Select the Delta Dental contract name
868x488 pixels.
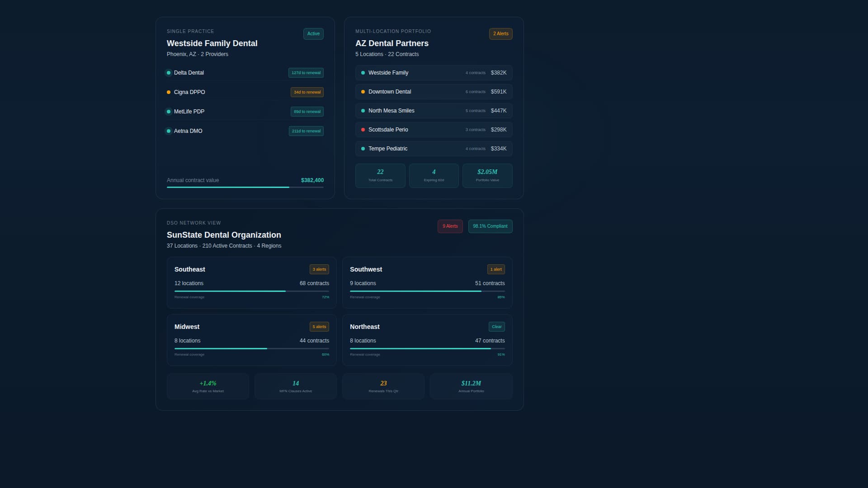[x=189, y=73]
